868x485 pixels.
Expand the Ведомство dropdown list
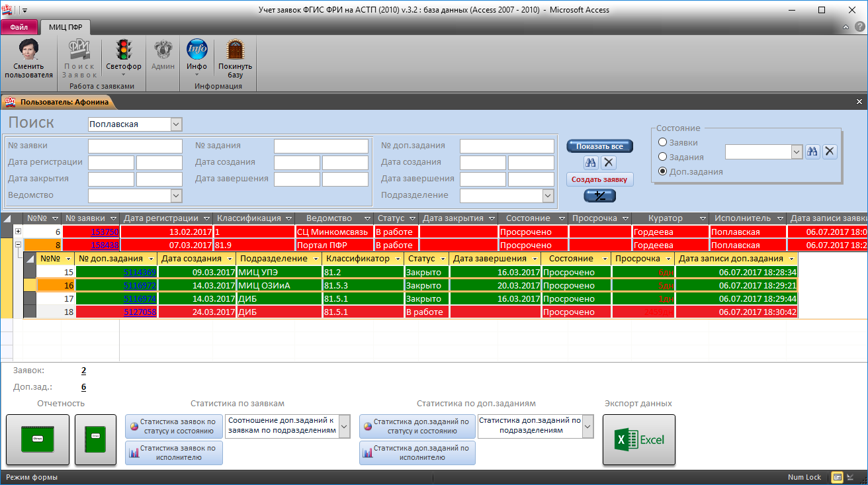coord(176,195)
